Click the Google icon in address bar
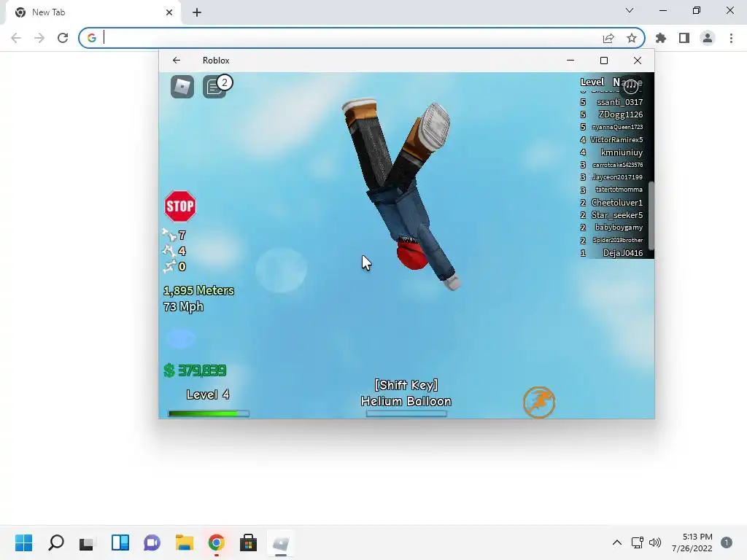The height and width of the screenshot is (560, 747). tap(91, 38)
